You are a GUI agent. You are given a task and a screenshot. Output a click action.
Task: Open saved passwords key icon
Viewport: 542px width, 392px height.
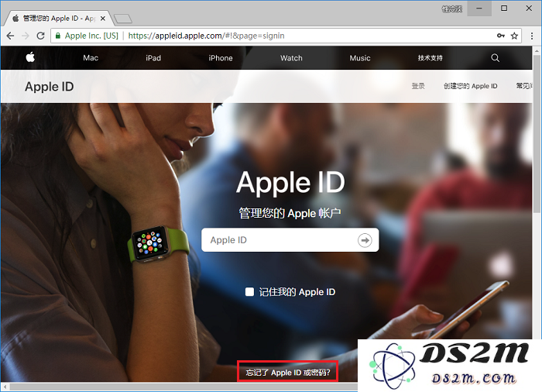point(500,36)
